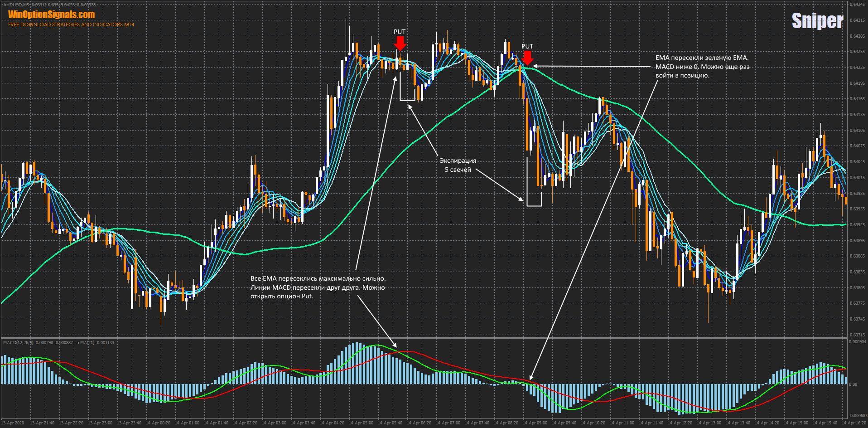This screenshot has width=868, height=428.
Task: Click the 'Экспирация 5 свечей' annotation
Action: click(458, 165)
